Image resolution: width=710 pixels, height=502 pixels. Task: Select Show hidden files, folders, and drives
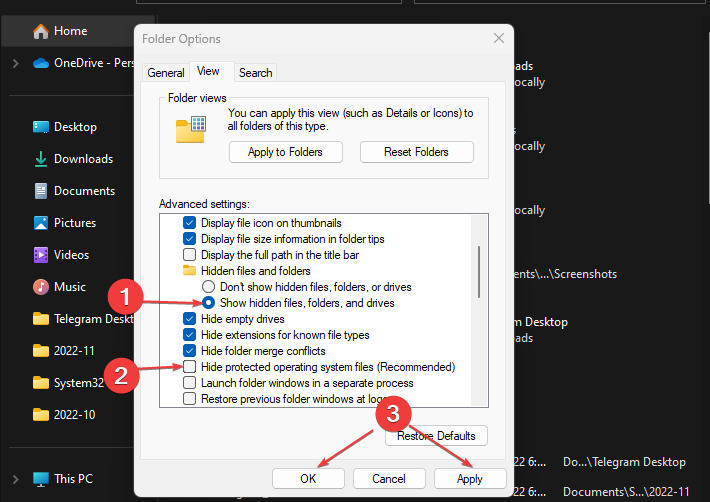click(x=208, y=303)
